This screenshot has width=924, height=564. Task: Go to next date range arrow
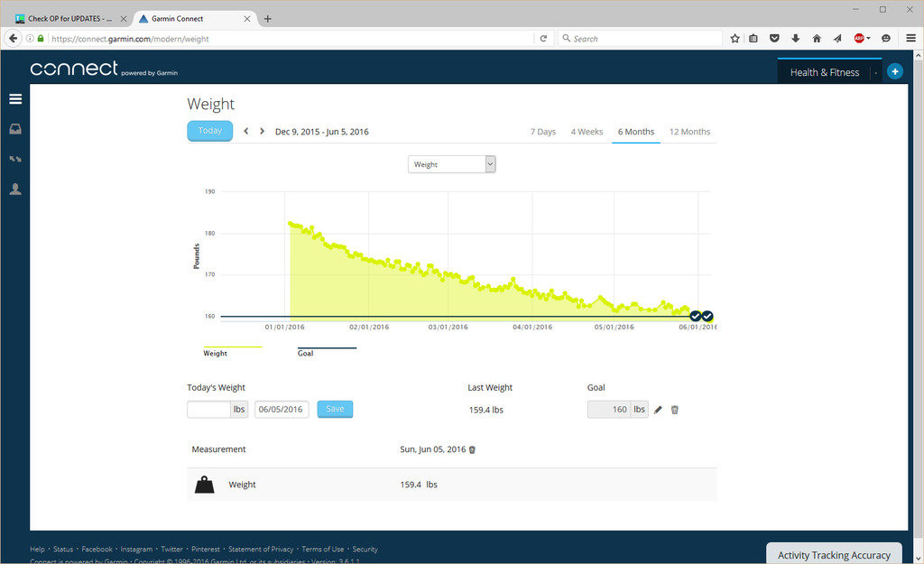(x=263, y=131)
